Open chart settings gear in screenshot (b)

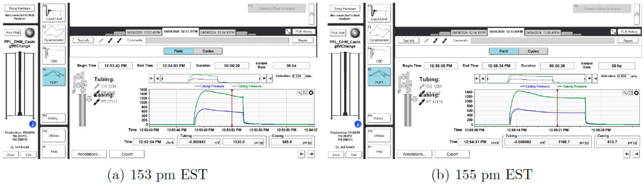click(x=636, y=93)
